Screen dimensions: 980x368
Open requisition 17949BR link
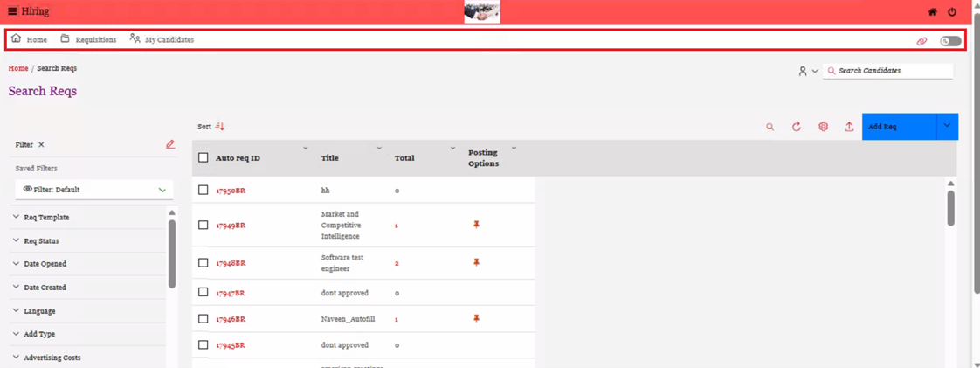[x=231, y=226]
